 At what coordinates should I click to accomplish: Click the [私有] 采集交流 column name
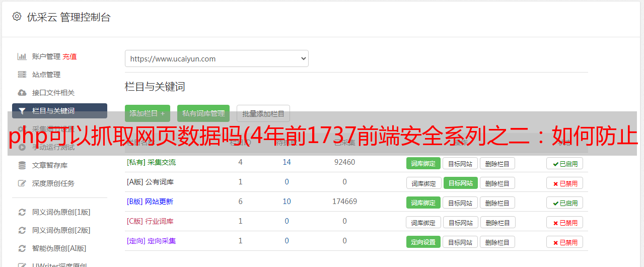tap(151, 162)
